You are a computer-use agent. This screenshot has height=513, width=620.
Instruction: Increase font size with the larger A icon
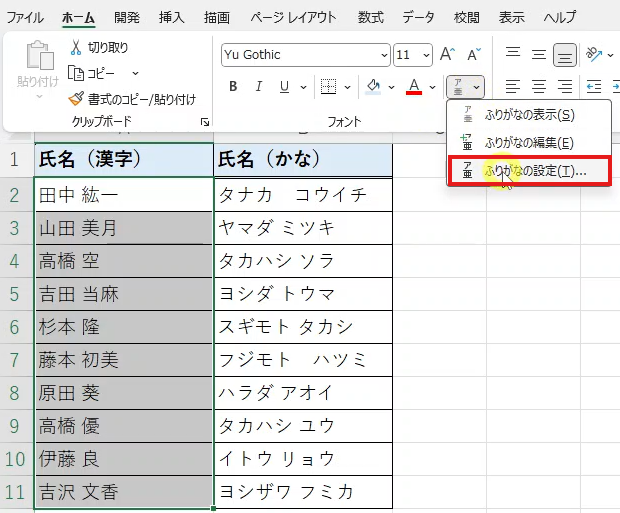tap(447, 55)
